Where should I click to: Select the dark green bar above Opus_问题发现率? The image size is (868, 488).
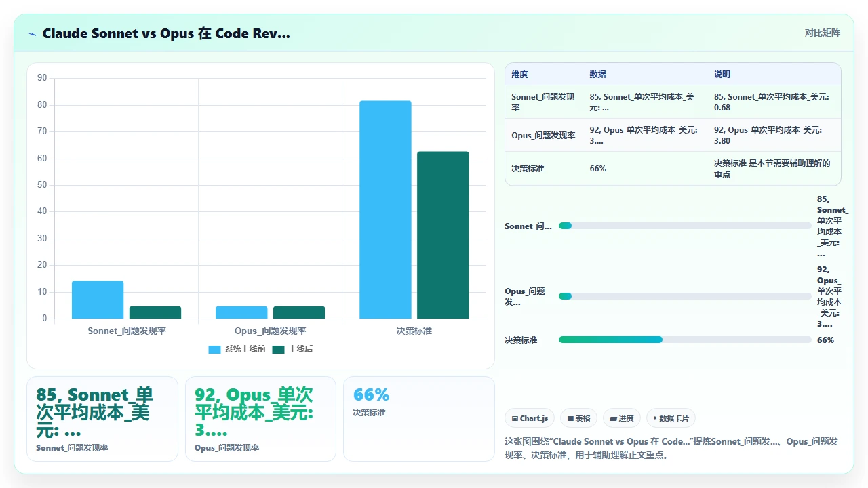click(x=299, y=312)
